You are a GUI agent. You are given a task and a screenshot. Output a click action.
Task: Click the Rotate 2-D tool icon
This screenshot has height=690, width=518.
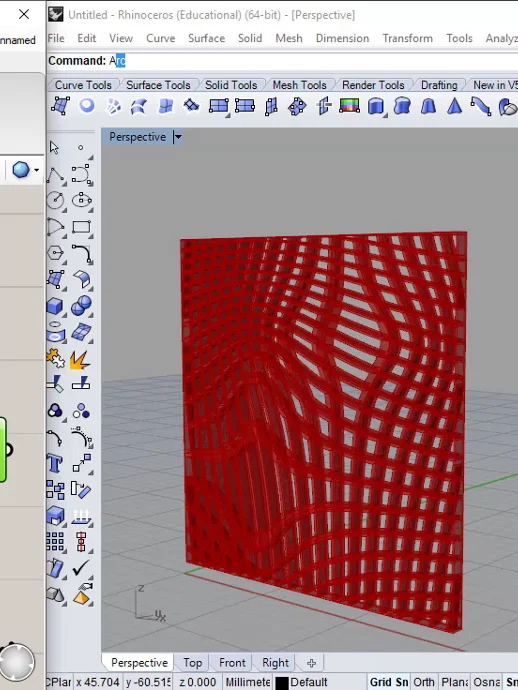tap(81, 490)
